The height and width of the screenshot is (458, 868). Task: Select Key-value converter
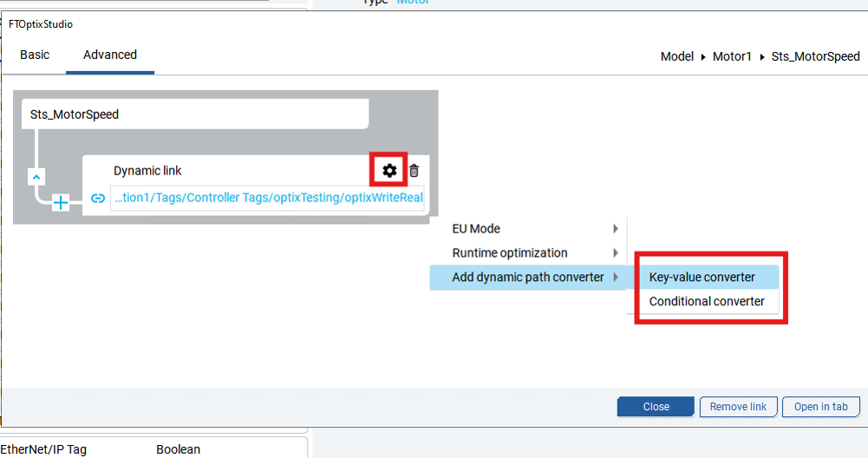[x=709, y=277]
